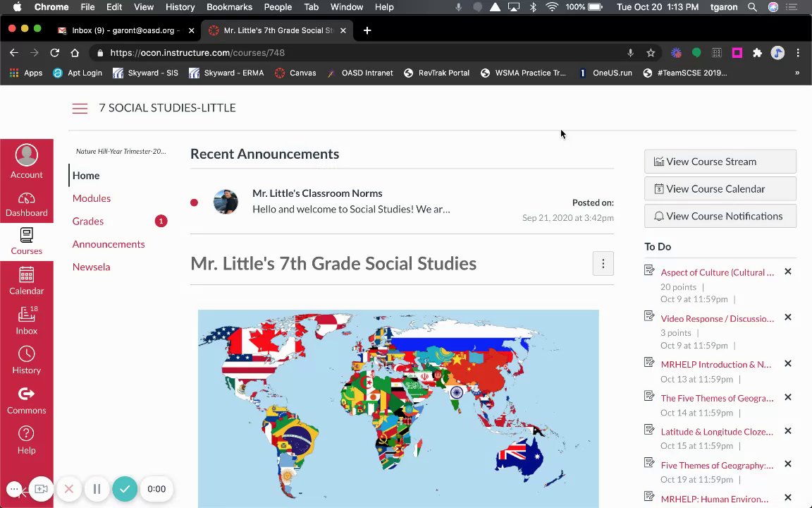
Task: Open macOS Spotlight search icon
Action: pyautogui.click(x=752, y=7)
